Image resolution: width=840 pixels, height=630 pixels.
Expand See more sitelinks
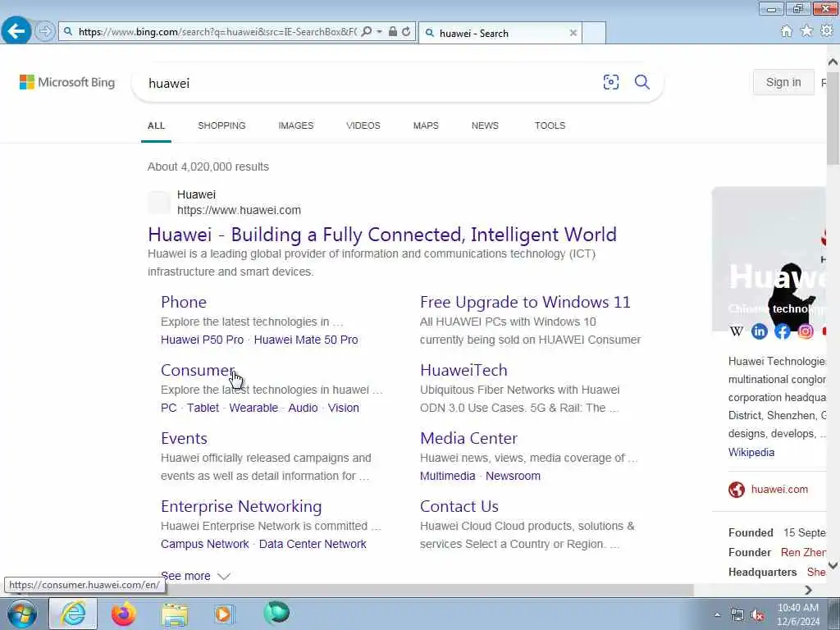coord(195,576)
